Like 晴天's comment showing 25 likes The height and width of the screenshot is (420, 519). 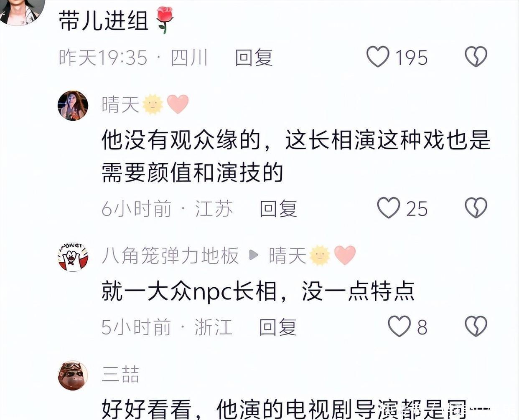[389, 207]
